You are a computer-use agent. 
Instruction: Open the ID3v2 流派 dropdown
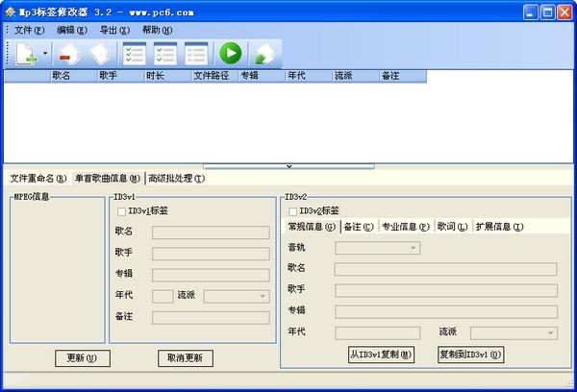coord(514,333)
